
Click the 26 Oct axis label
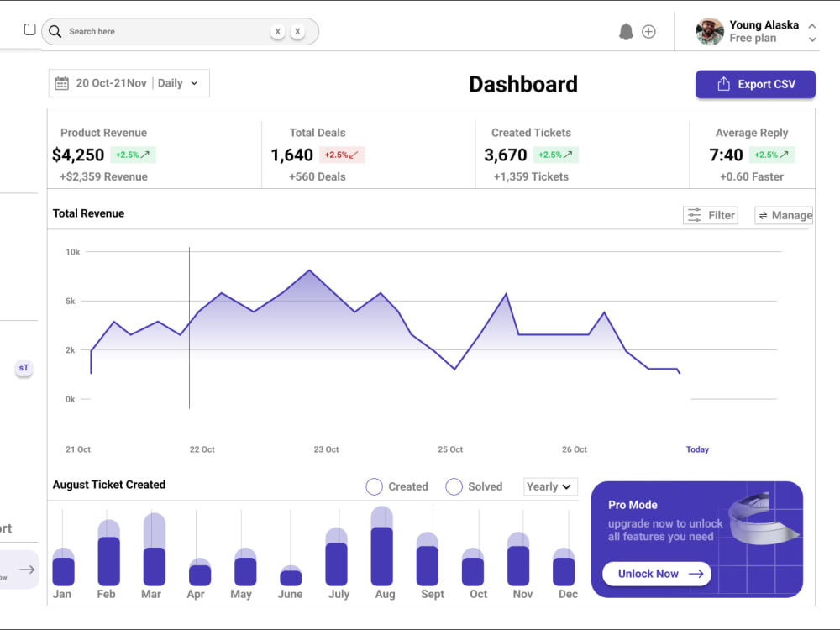[x=575, y=449]
